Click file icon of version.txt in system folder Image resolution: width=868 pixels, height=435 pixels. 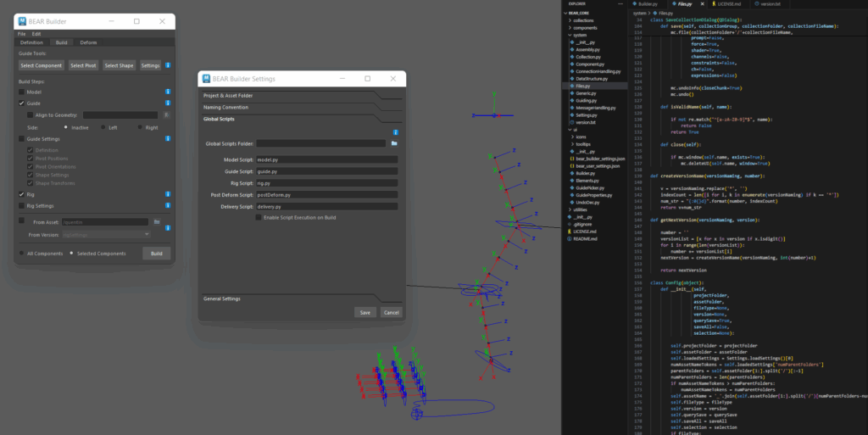[572, 122]
